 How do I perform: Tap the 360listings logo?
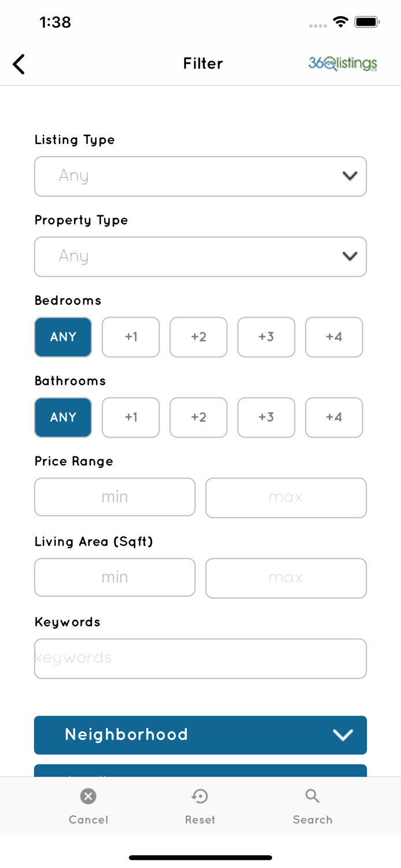[x=343, y=64]
